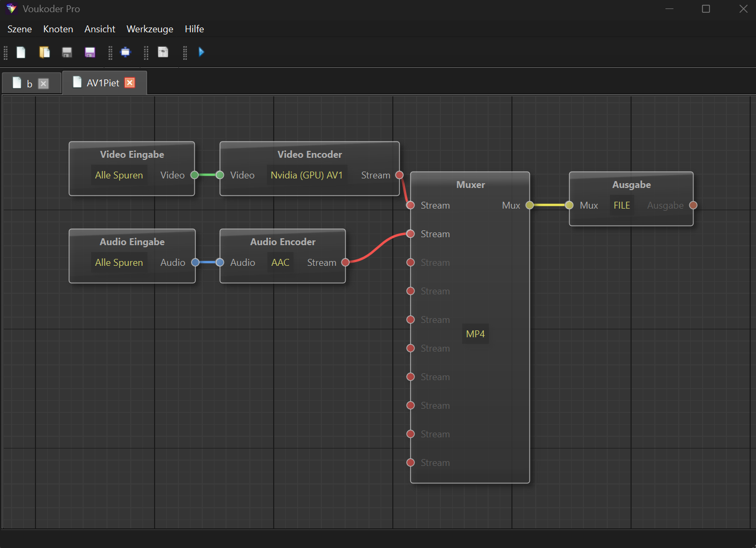Image resolution: width=756 pixels, height=548 pixels.
Task: Change 'Alle Spuren' in the Audio Eingabe node
Action: tap(119, 263)
